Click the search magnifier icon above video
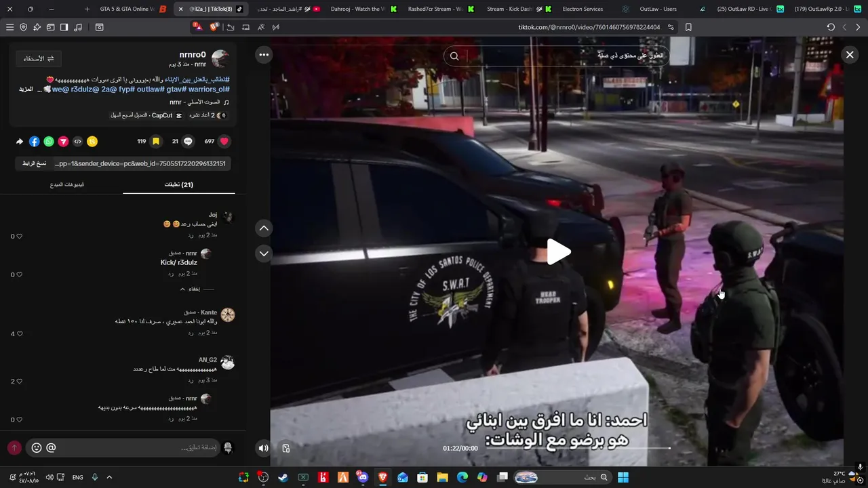The height and width of the screenshot is (488, 868). 454,56
